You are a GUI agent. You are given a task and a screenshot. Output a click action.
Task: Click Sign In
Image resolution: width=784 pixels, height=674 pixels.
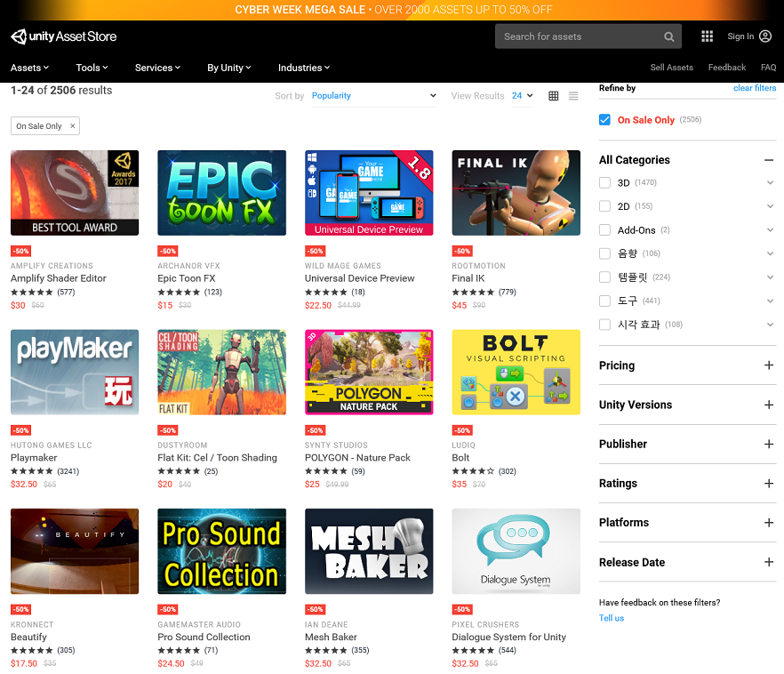pyautogui.click(x=740, y=36)
